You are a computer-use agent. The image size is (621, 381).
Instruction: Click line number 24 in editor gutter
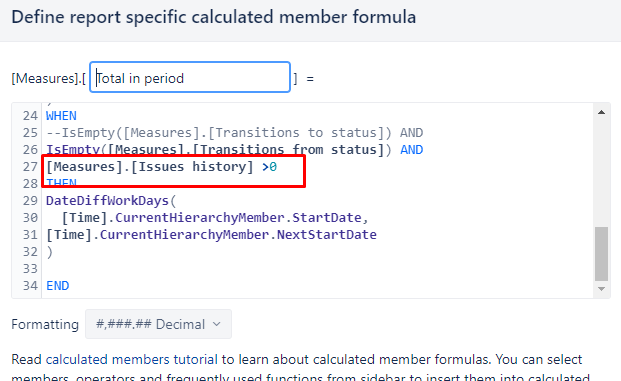point(30,116)
